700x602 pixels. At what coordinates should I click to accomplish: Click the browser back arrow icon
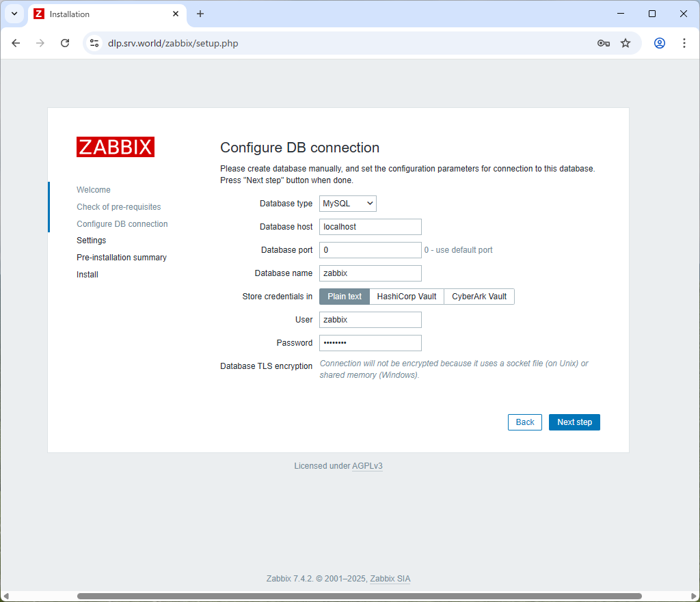click(x=16, y=43)
